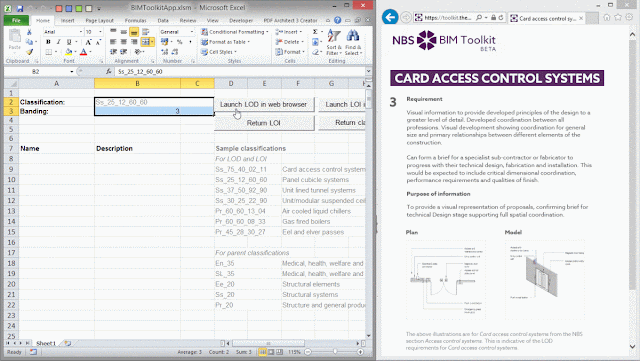Switch to Page Layout view in status bar
This screenshot has width=640, height=361.
271,352
